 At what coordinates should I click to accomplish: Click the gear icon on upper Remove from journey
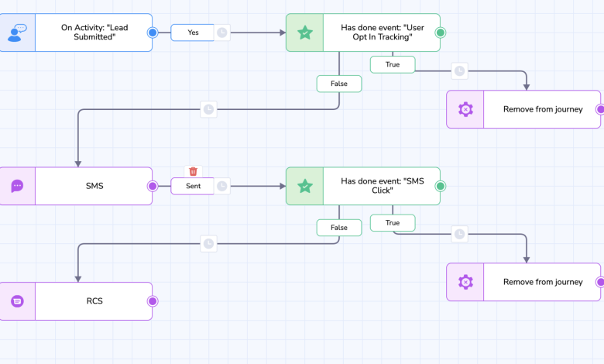(x=465, y=109)
